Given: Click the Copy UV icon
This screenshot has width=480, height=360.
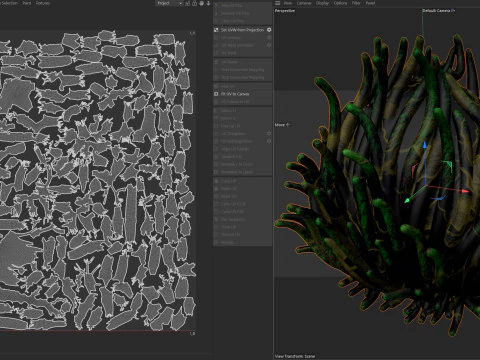Looking at the screenshot, I should tap(216, 181).
